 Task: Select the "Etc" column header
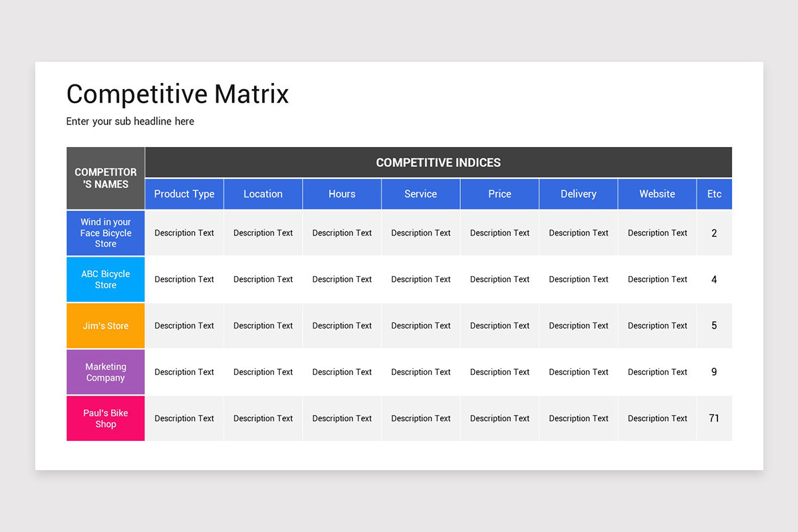[714, 194]
